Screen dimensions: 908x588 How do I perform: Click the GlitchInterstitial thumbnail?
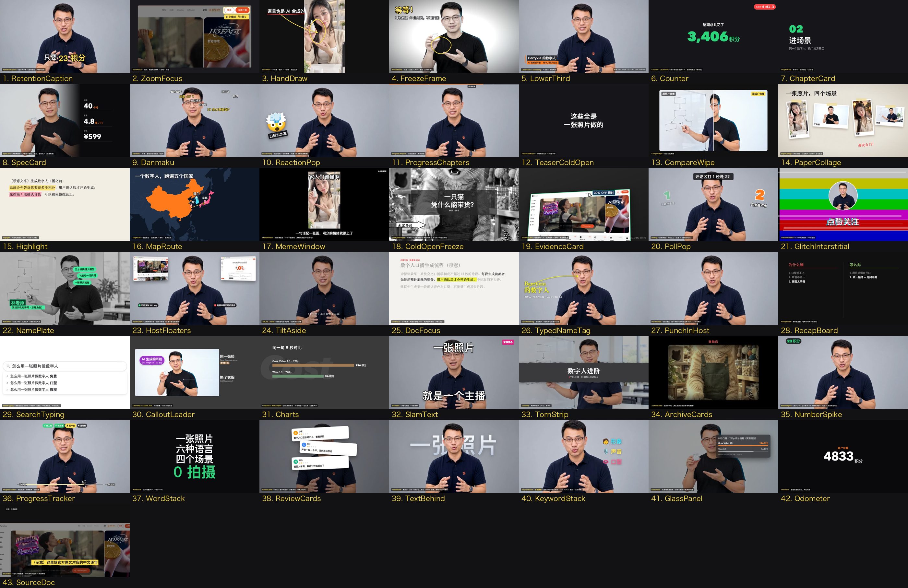tap(843, 204)
